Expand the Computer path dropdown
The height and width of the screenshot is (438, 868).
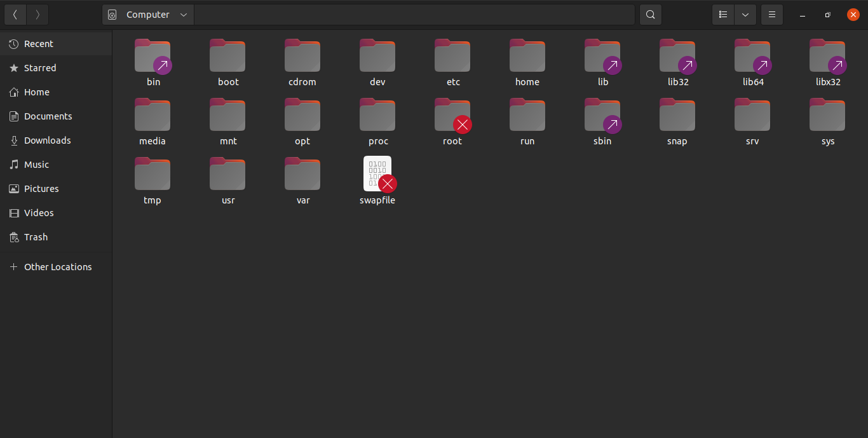183,15
